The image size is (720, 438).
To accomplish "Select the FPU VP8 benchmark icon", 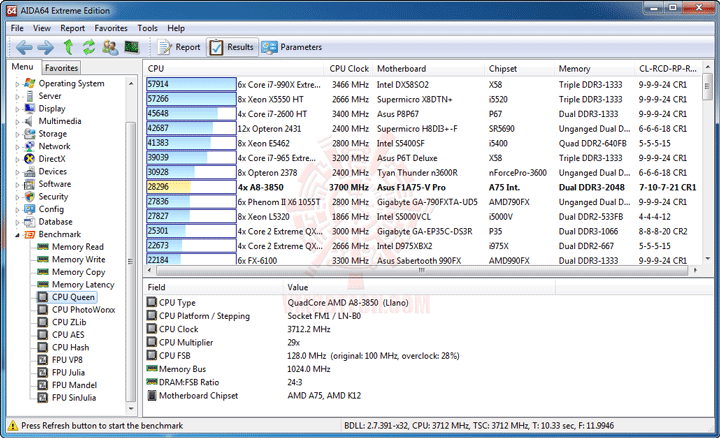I will [43, 360].
